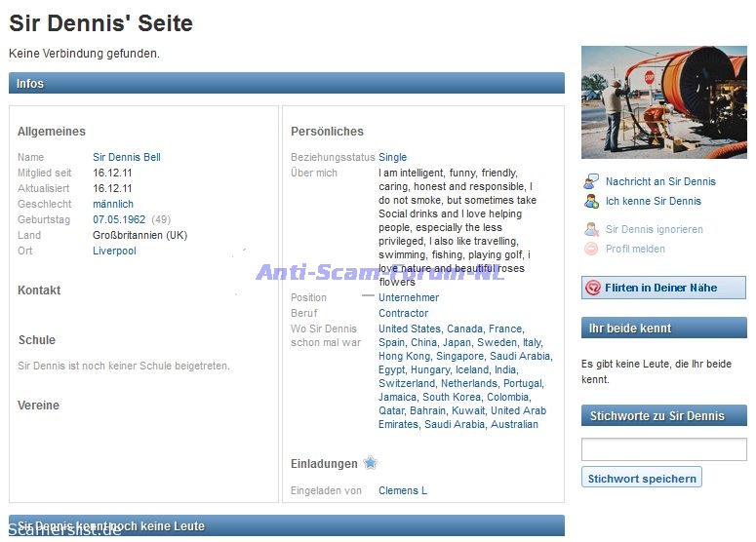Image resolution: width=756 pixels, height=542 pixels.
Task: Open Sir Dennis' profile photo
Action: click(x=663, y=102)
